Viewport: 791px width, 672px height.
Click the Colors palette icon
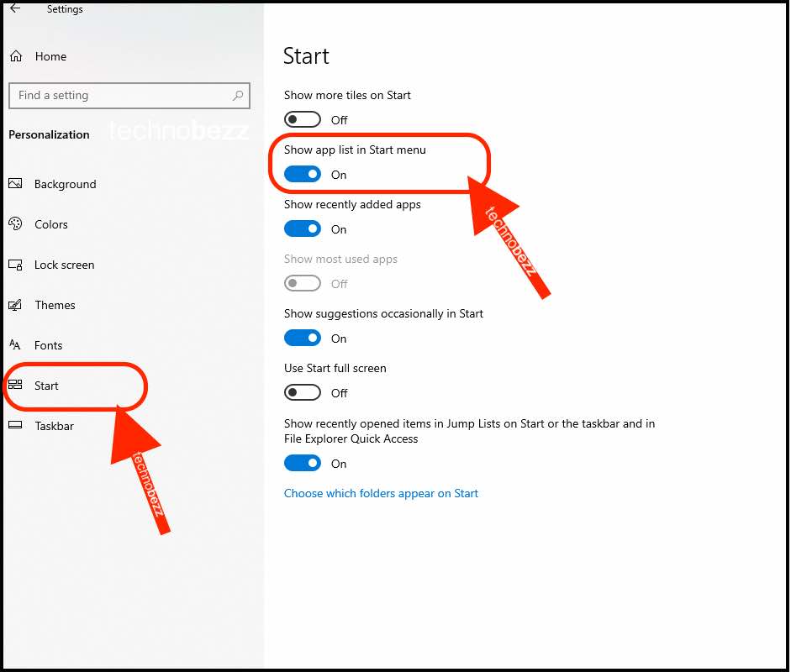[15, 223]
